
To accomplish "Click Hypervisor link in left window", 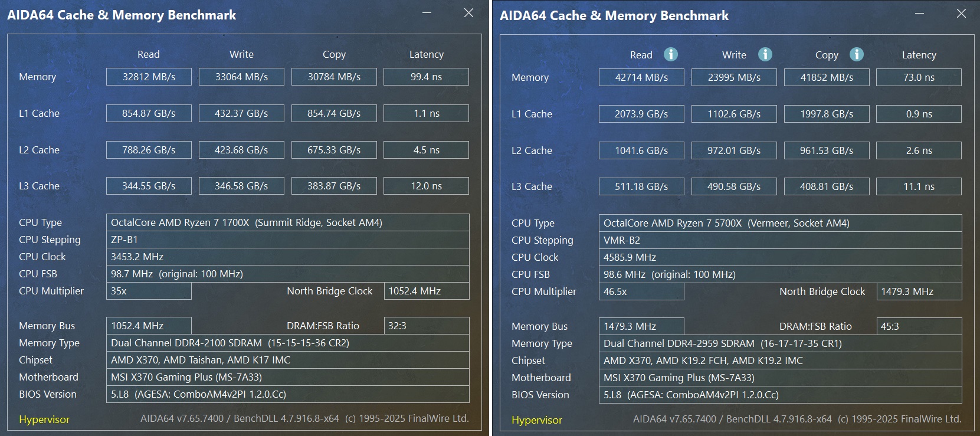I will pyautogui.click(x=44, y=419).
